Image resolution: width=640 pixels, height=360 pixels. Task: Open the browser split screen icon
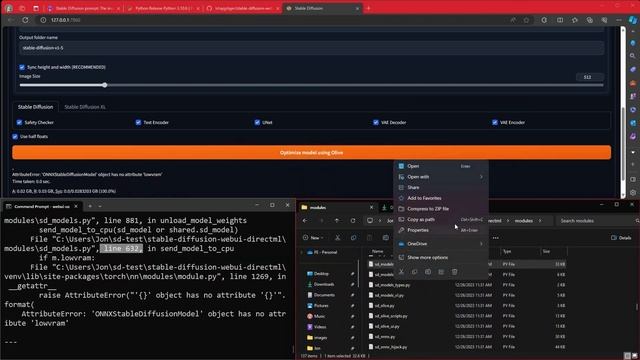click(x=560, y=20)
